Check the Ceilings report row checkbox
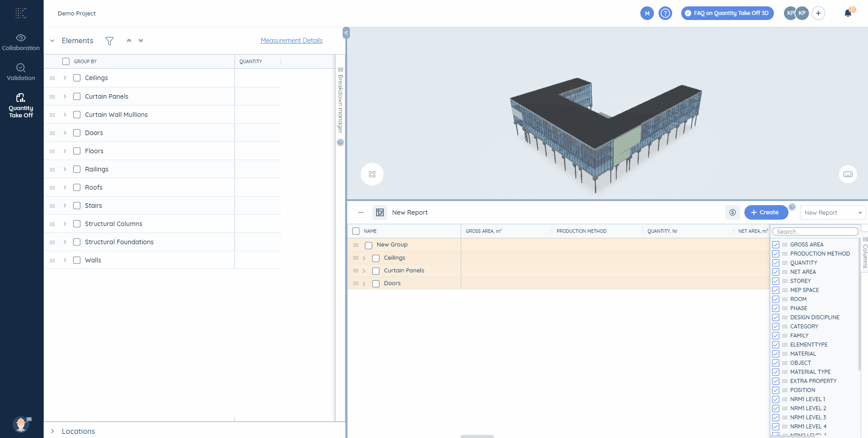This screenshot has height=438, width=868. point(376,258)
